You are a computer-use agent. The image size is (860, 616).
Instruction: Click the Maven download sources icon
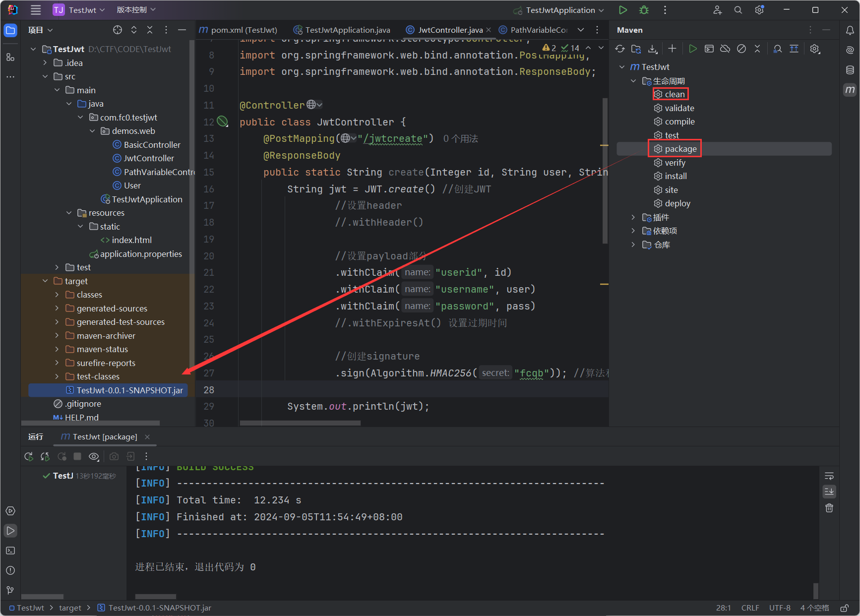click(x=653, y=49)
